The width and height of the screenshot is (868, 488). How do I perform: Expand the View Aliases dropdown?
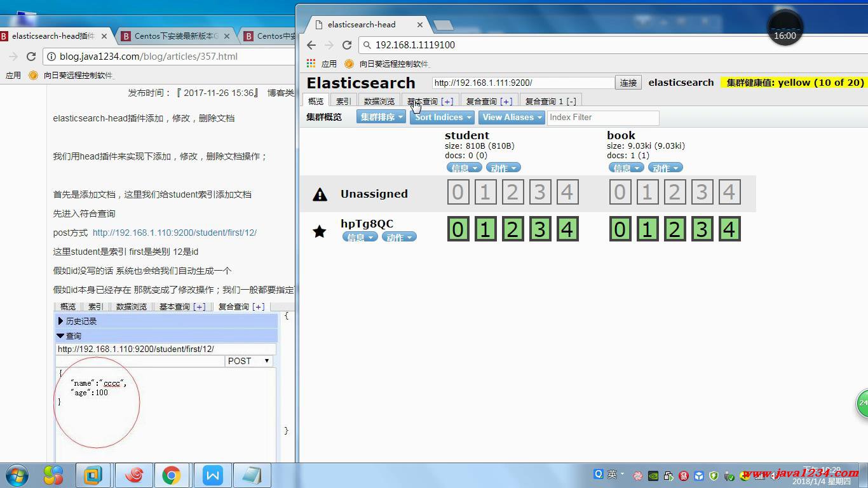coord(512,117)
